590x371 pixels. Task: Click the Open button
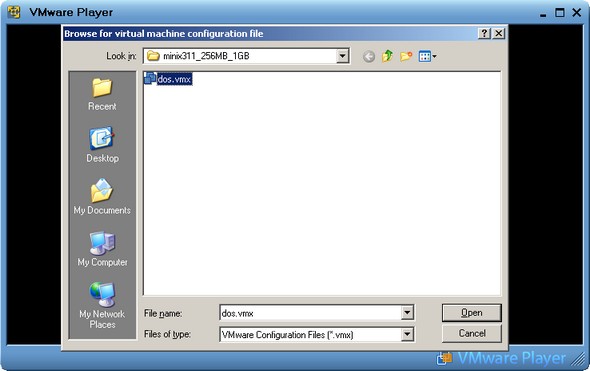click(x=471, y=313)
